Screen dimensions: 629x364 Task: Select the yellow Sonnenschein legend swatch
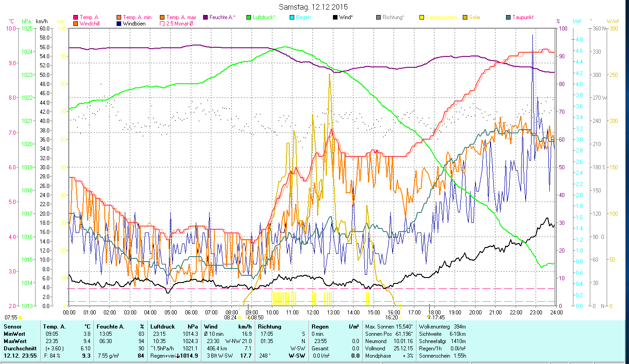tap(422, 17)
